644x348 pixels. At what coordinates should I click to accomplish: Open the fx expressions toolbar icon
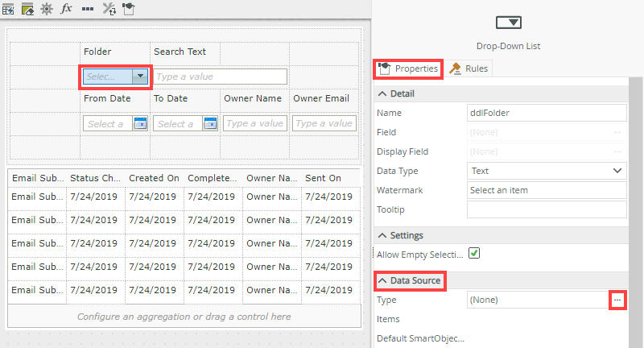click(67, 8)
